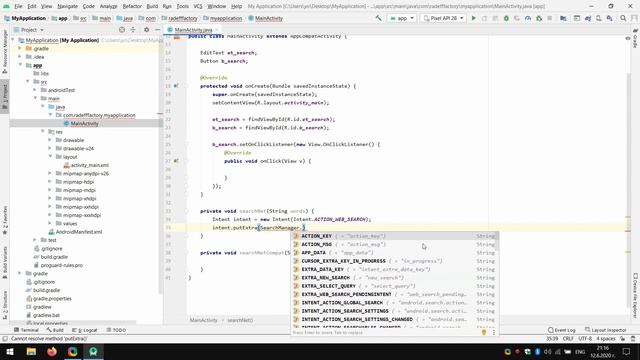This screenshot has height=360, width=640.
Task: Click the ENG language indicator in system tray
Action: 580,351
